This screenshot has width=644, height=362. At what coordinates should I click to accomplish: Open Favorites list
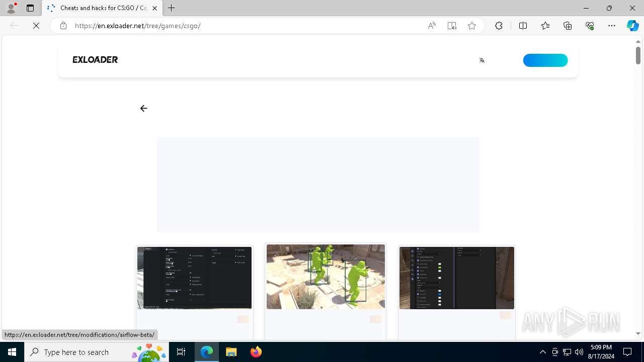coord(545,26)
